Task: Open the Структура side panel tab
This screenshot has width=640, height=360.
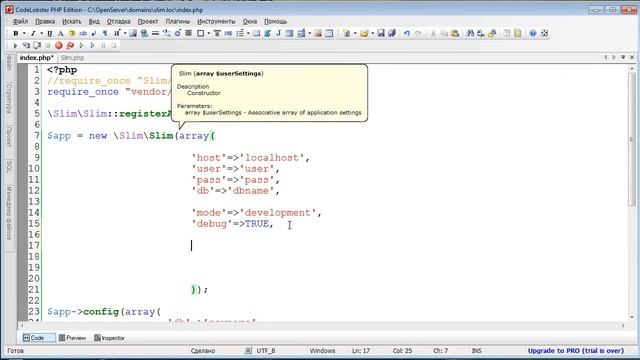Action: pyautogui.click(x=9, y=98)
